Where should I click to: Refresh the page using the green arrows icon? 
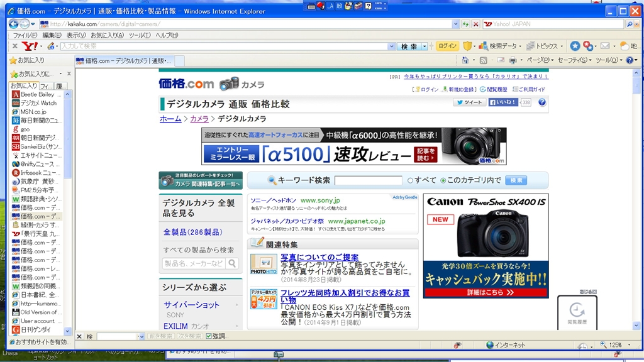click(x=465, y=25)
